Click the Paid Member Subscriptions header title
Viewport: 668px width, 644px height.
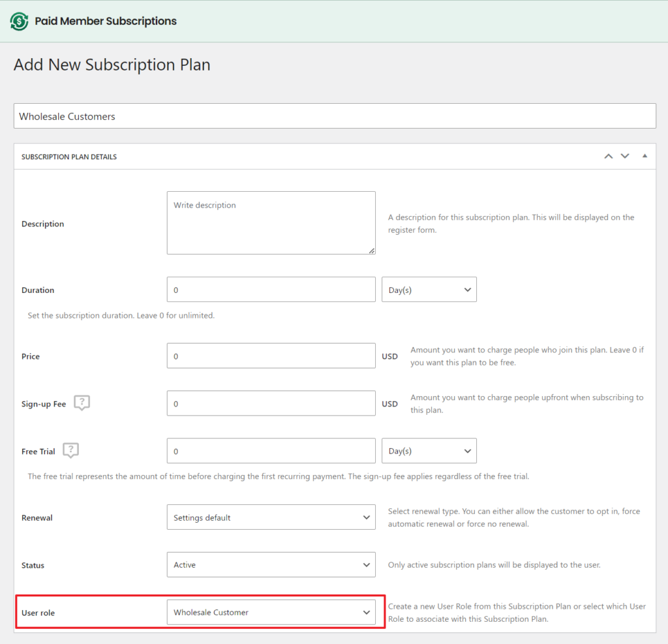pyautogui.click(x=106, y=22)
